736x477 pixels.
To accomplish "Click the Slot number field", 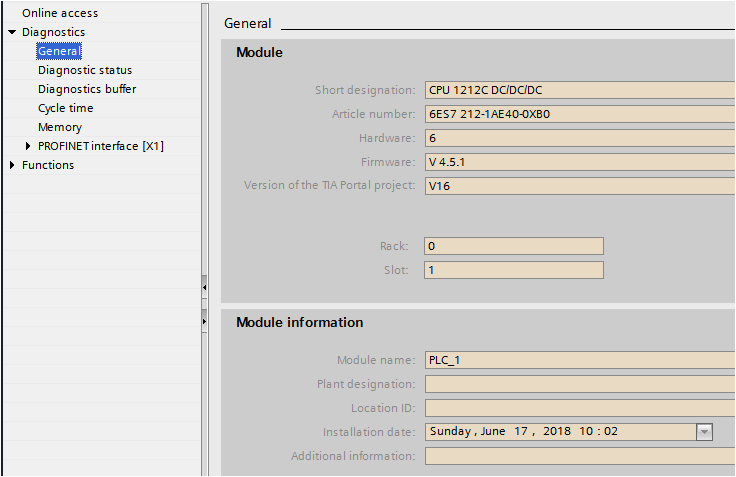I will 513,270.
